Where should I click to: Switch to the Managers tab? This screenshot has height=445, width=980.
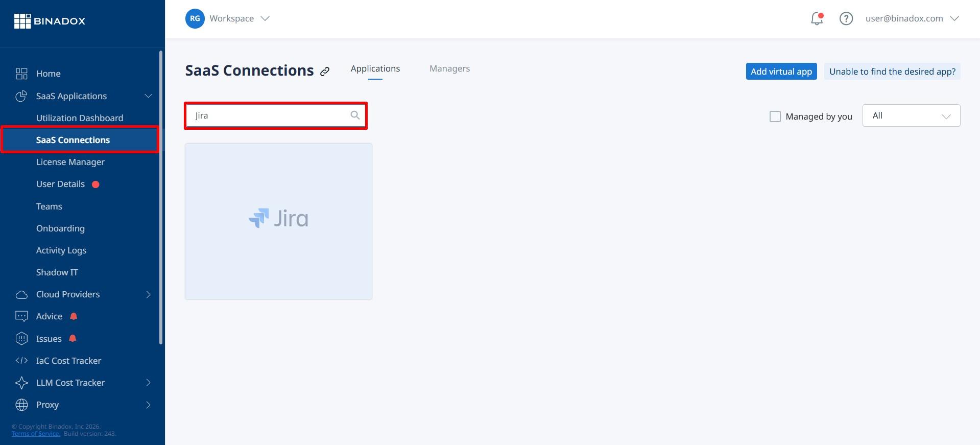[449, 68]
